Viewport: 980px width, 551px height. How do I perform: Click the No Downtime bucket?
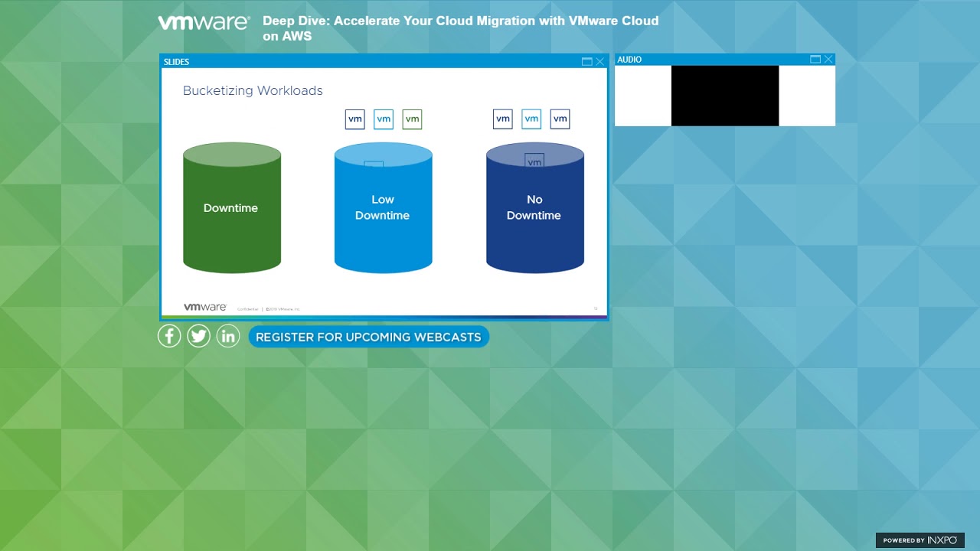(535, 207)
